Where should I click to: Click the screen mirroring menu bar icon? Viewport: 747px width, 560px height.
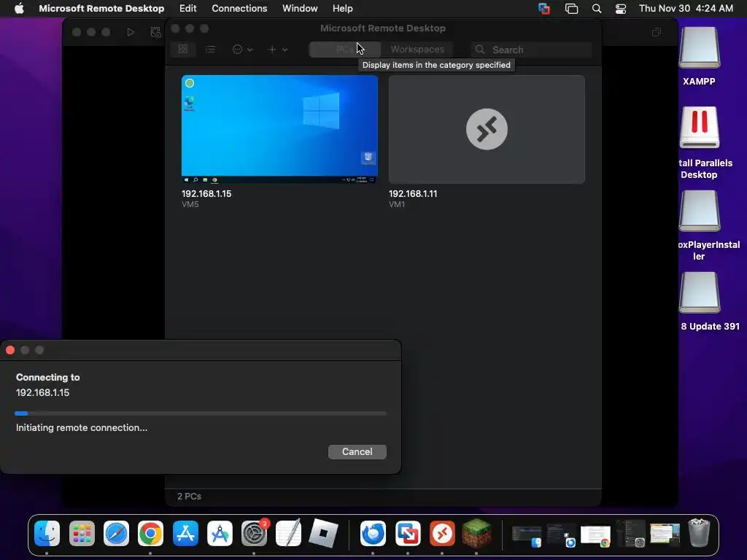(x=571, y=8)
